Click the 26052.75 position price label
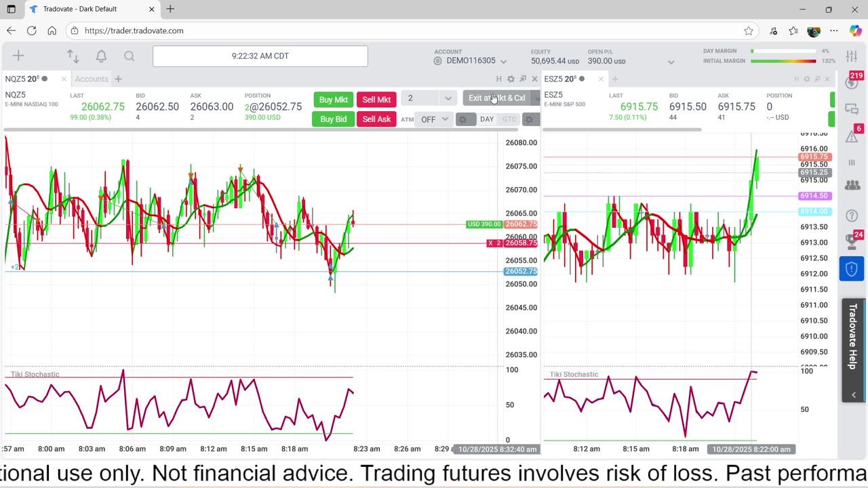 click(521, 271)
